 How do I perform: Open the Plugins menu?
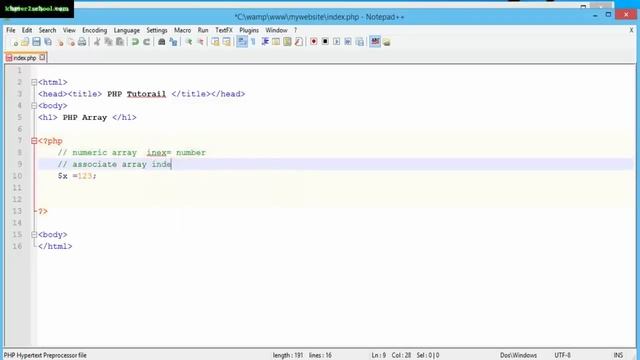pyautogui.click(x=249, y=30)
